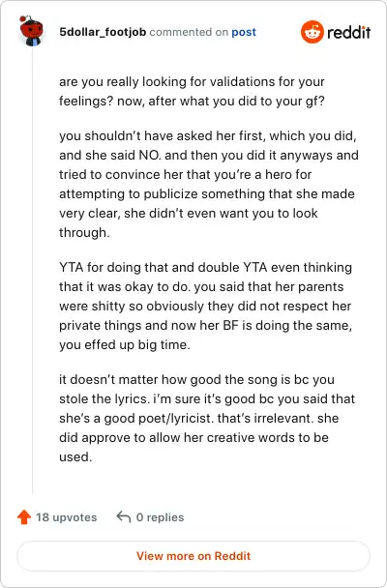
Task: Click the final word 'used.' in comment
Action: tap(75, 456)
